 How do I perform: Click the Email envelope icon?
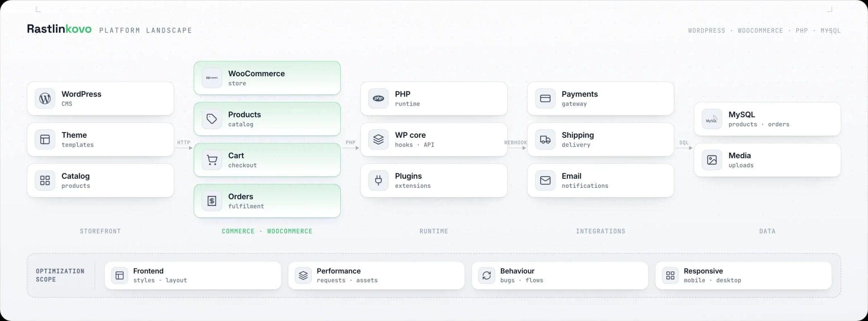pyautogui.click(x=545, y=181)
